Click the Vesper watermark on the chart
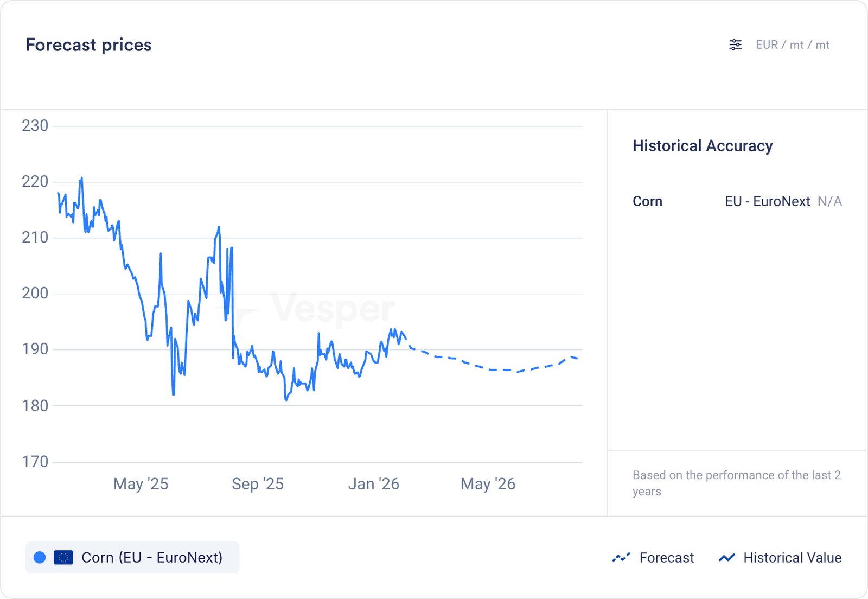 coord(332,308)
